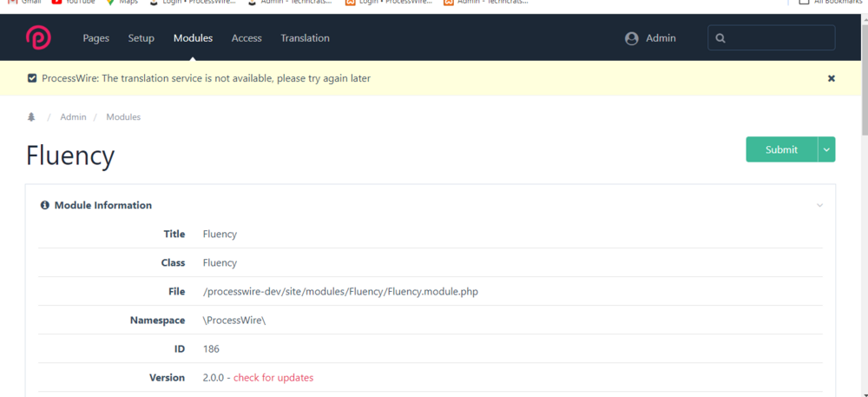
Task: Open the Modules menu
Action: [x=193, y=38]
